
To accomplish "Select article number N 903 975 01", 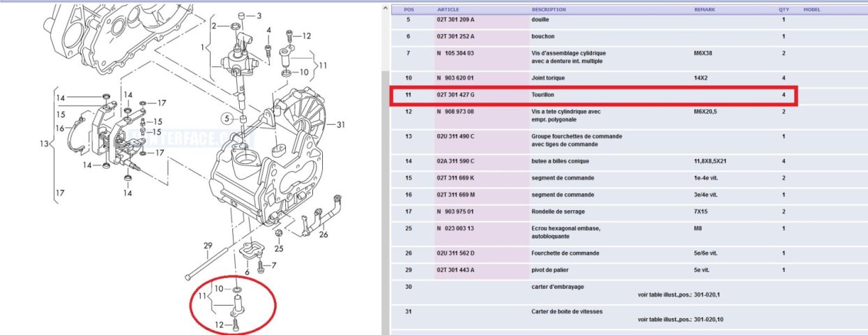I will (455, 211).
